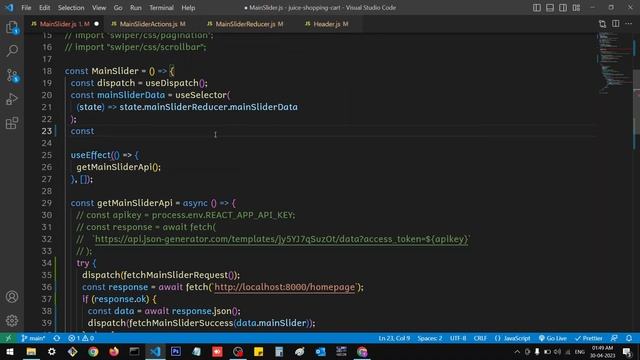Click useSelector on line 20
Screen dimensions: 640x360
pos(201,95)
